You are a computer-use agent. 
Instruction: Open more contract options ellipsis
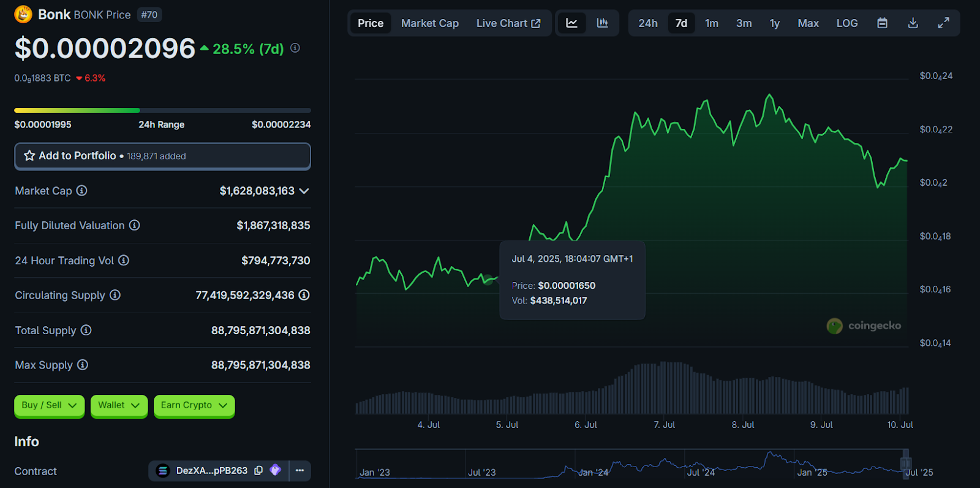coord(300,471)
